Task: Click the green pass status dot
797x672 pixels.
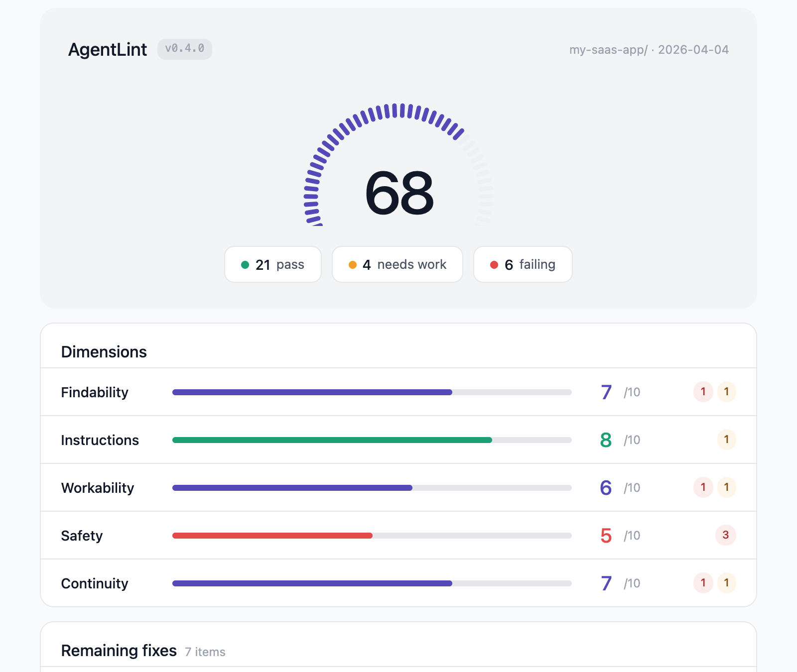Action: click(246, 265)
